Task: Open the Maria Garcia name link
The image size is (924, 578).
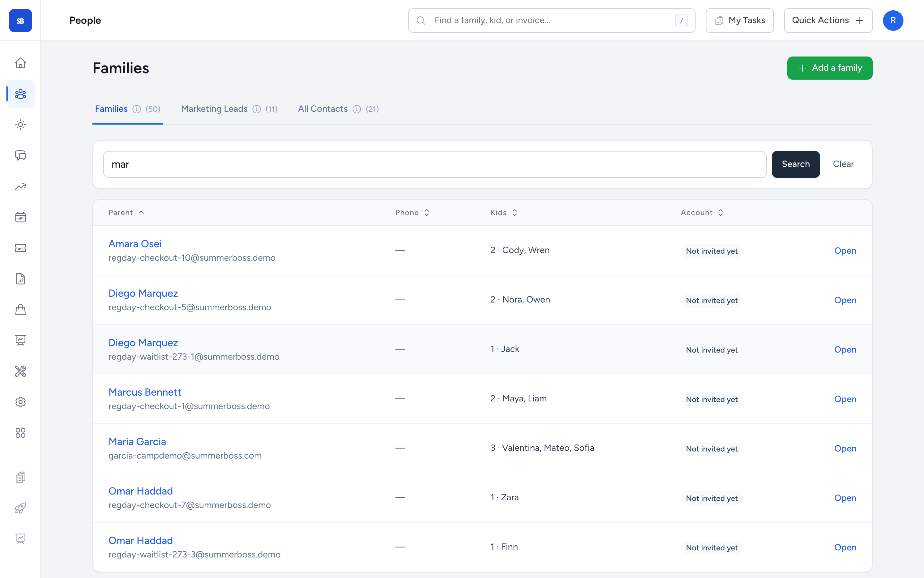Action: click(x=137, y=442)
